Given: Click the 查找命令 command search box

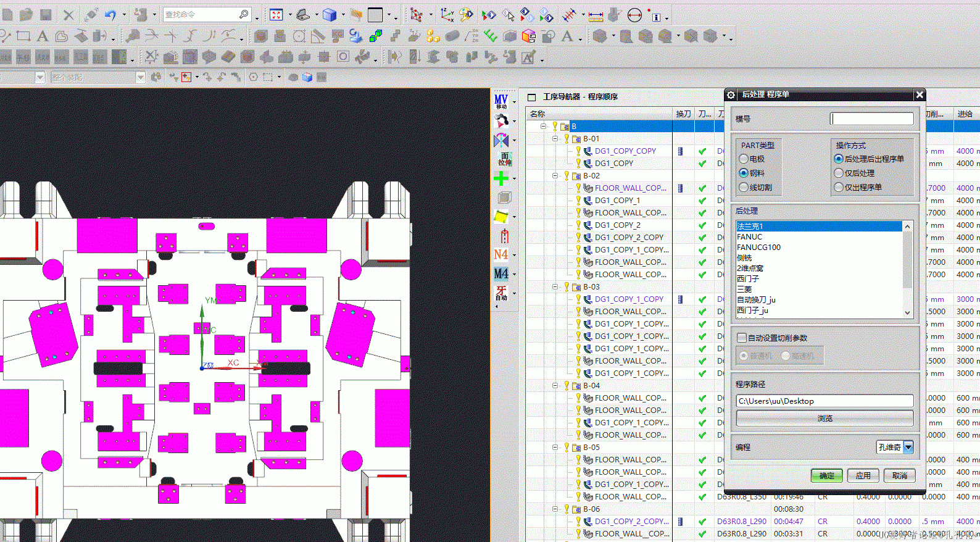Looking at the screenshot, I should point(206,14).
